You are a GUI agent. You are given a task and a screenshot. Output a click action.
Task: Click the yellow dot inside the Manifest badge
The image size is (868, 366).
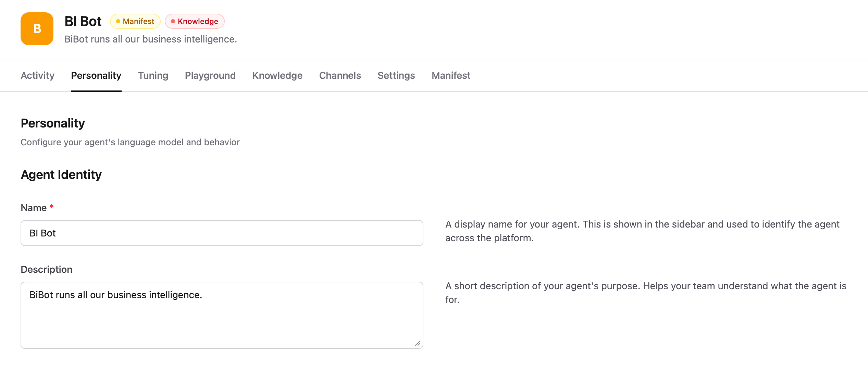[118, 21]
